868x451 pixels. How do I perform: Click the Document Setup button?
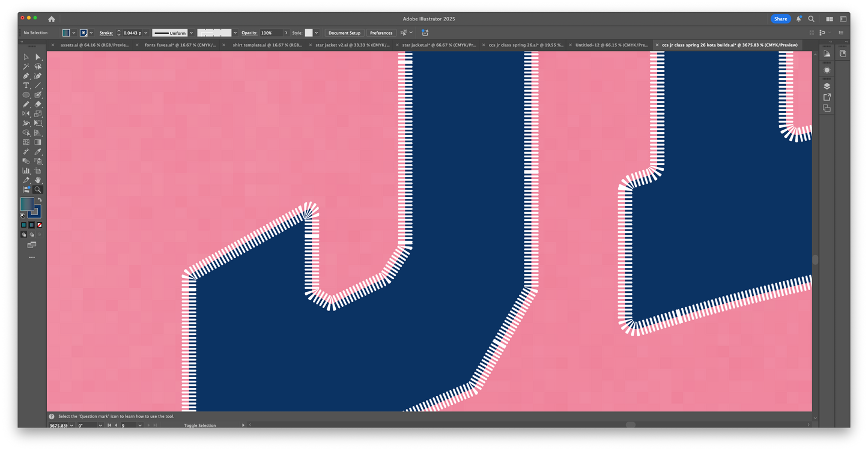click(x=344, y=33)
